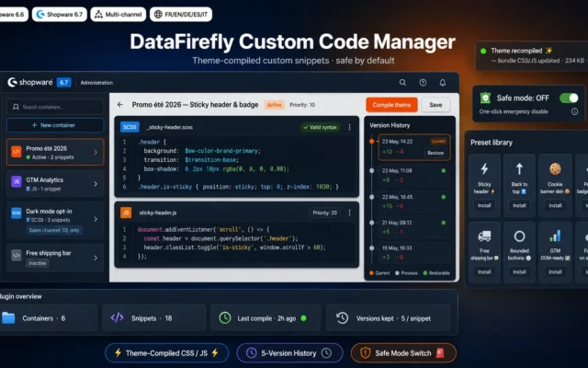
Task: Click the Safe Mode Switch pill
Action: [x=403, y=353]
